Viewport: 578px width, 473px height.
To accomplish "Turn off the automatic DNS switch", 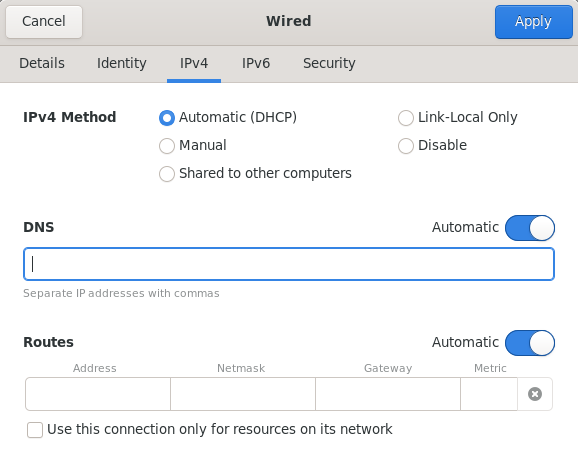I will [530, 228].
